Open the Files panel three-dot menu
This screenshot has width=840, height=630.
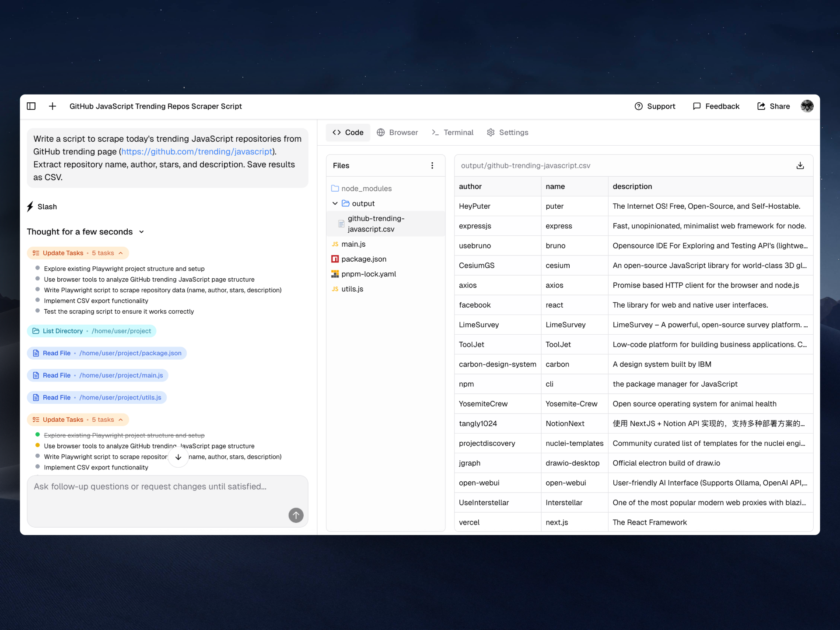point(432,165)
